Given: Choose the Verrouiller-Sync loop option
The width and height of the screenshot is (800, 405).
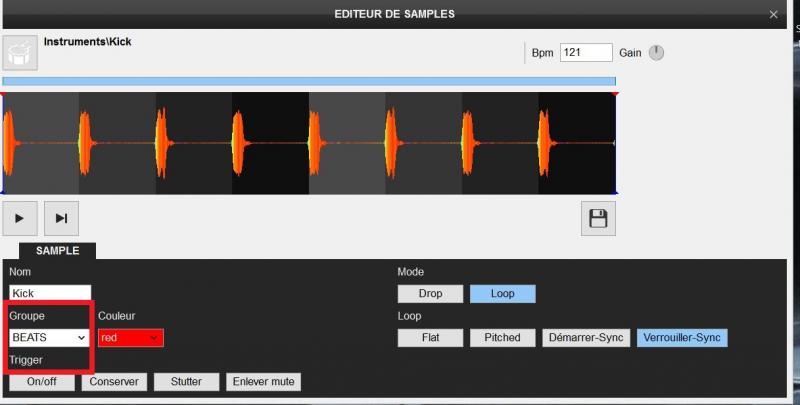Looking at the screenshot, I should pos(682,338).
